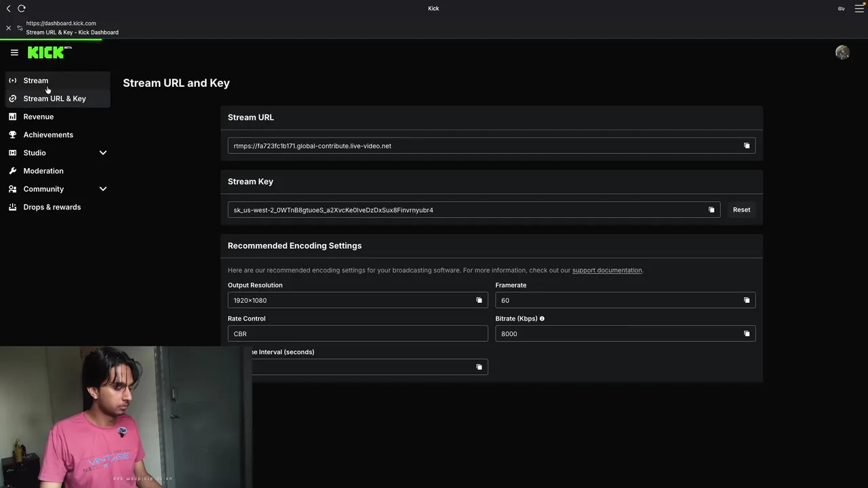Click the KICK beta logo
Screen dimensions: 868x488
[x=50, y=52]
